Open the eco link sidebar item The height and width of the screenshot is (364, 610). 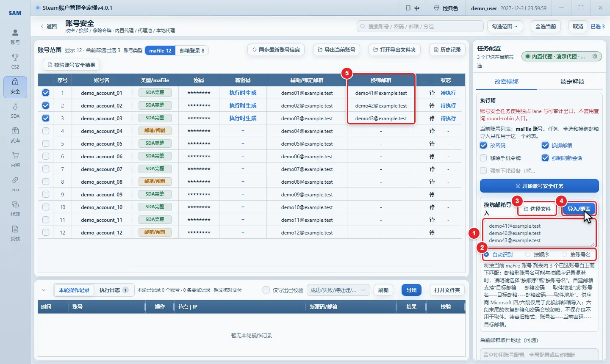pyautogui.click(x=15, y=184)
